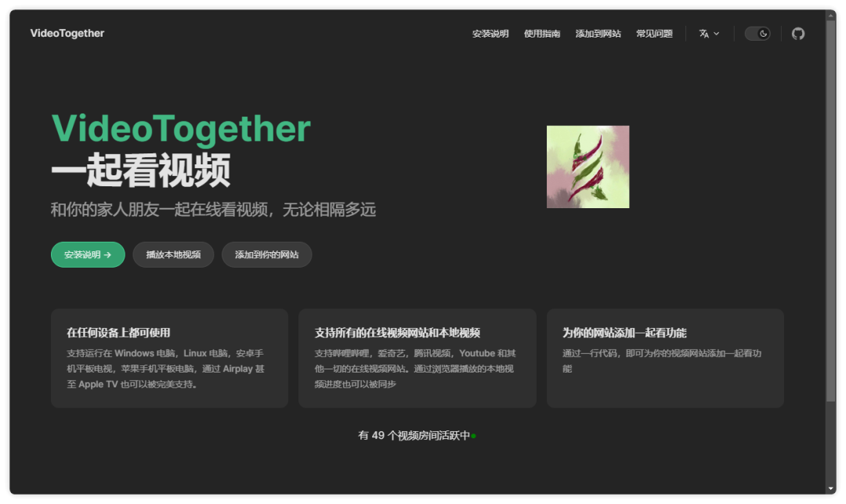Open the GitHub repository icon
Image resolution: width=846 pixels, height=504 pixels.
[x=798, y=34]
